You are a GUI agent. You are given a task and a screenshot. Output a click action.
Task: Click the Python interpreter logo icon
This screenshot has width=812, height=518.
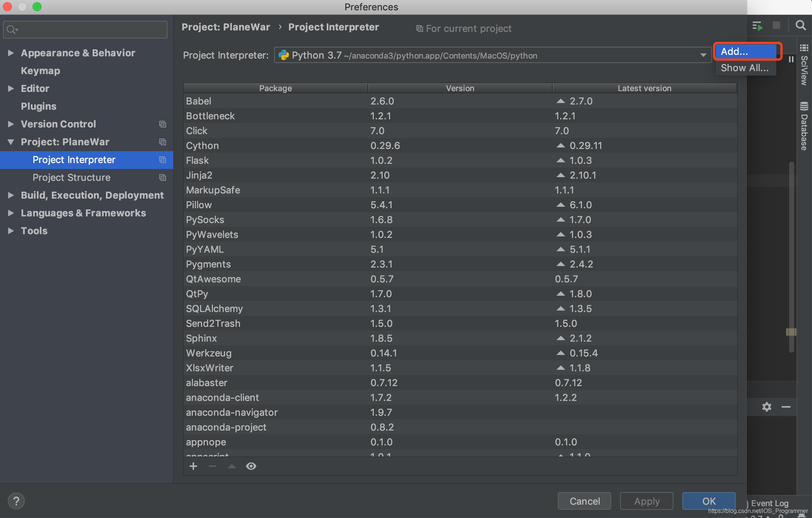284,55
